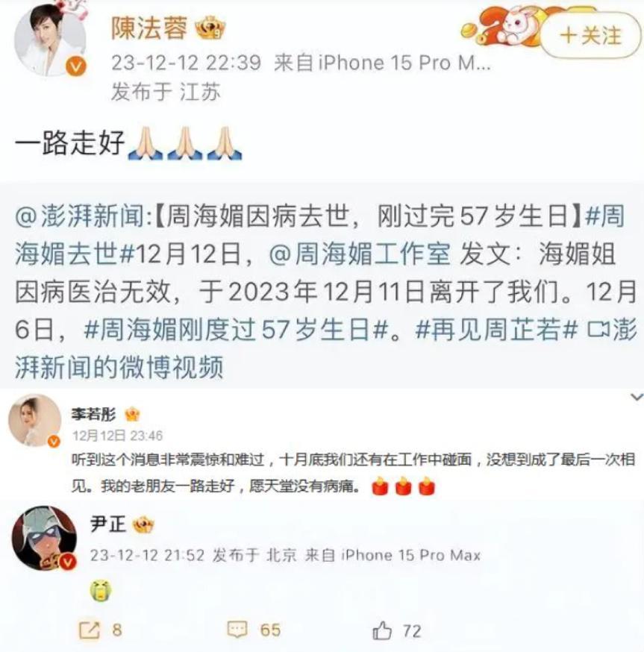Open hashtag #周海媚刚度过57岁生日#

pos(236,330)
